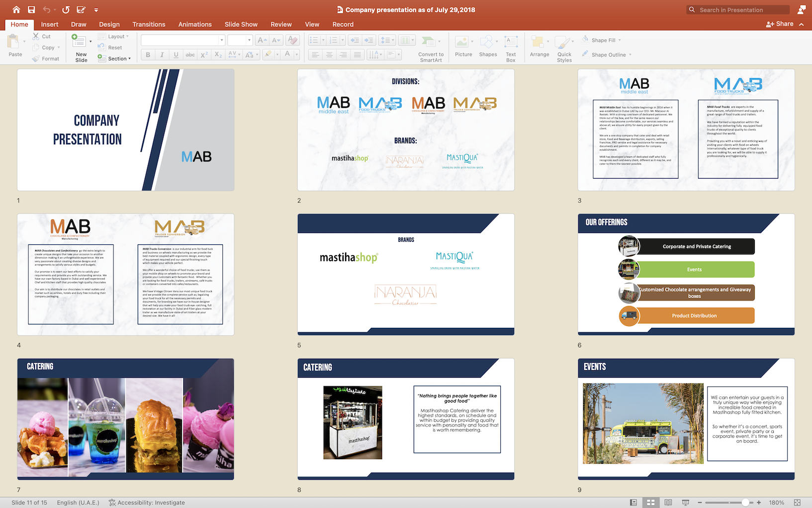Open Quick Styles
This screenshot has height=508, width=812.
tap(564, 49)
